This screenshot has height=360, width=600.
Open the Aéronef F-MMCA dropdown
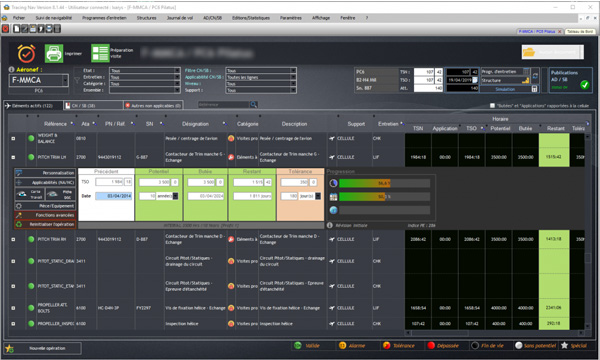click(65, 80)
